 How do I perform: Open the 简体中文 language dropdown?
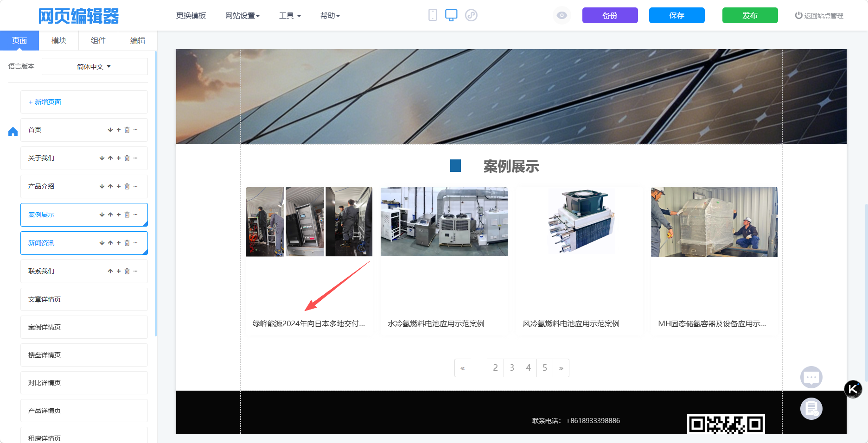click(x=95, y=67)
